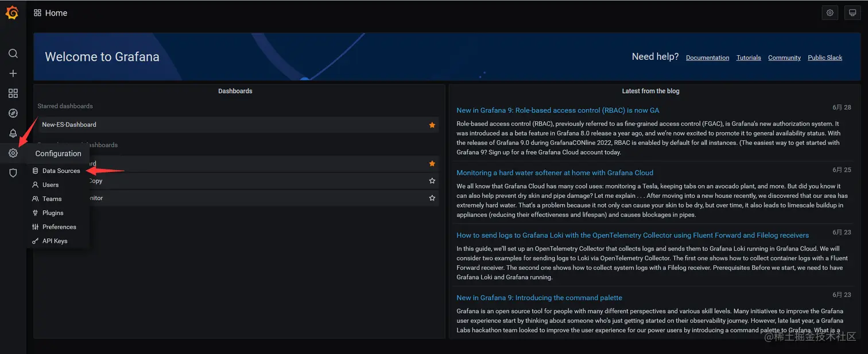This screenshot has width=868, height=354.
Task: Click the Need help? text
Action: (655, 56)
